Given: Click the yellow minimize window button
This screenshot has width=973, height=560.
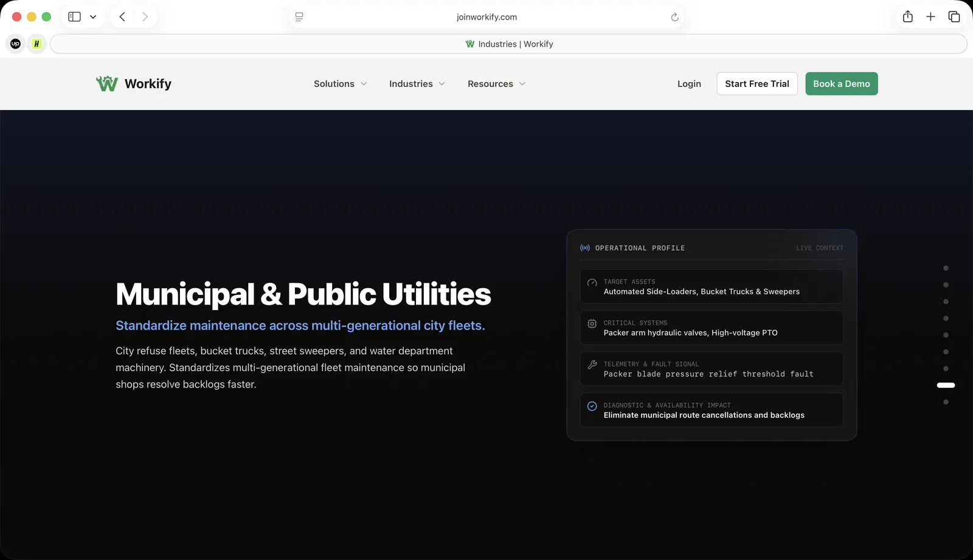Looking at the screenshot, I should 32,17.
